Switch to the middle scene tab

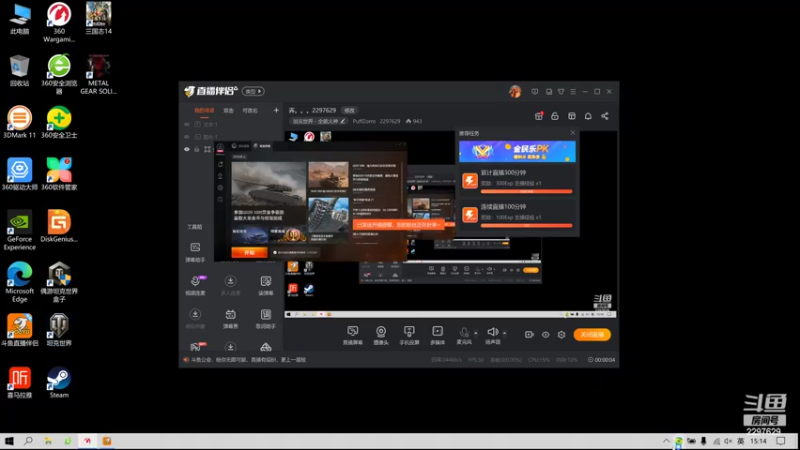[x=229, y=111]
